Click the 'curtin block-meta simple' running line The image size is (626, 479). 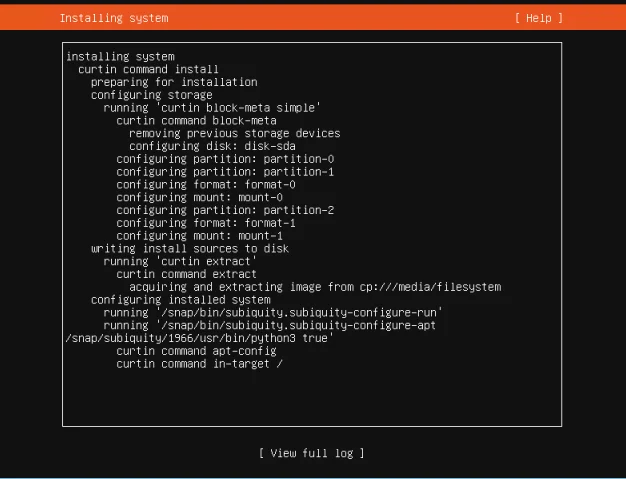point(212,108)
